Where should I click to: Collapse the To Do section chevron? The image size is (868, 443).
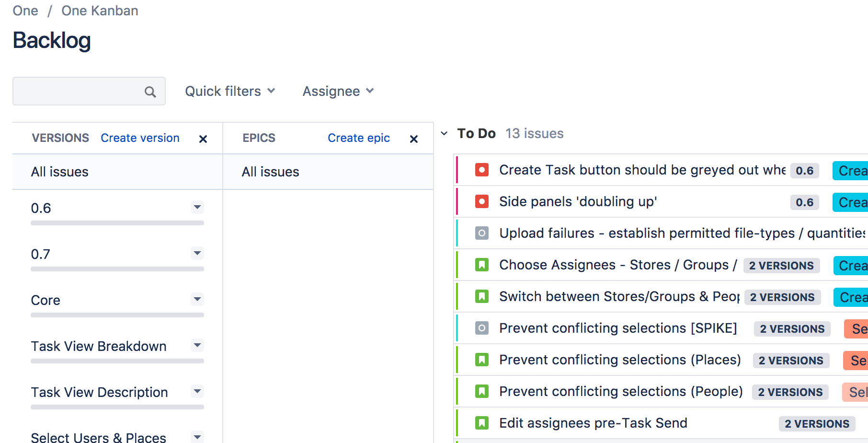coord(444,133)
